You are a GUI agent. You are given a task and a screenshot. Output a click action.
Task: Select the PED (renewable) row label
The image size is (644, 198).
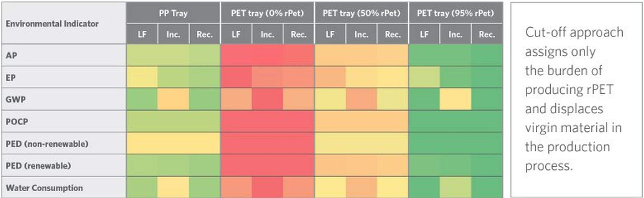click(38, 166)
